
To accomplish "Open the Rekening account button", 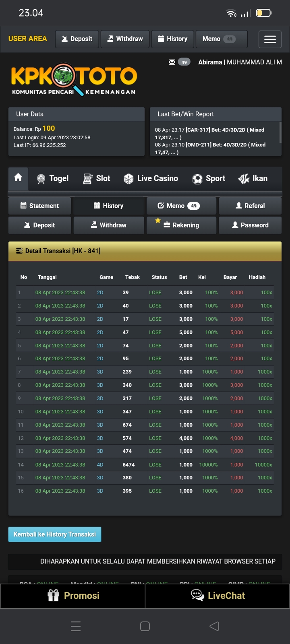I will click(181, 225).
